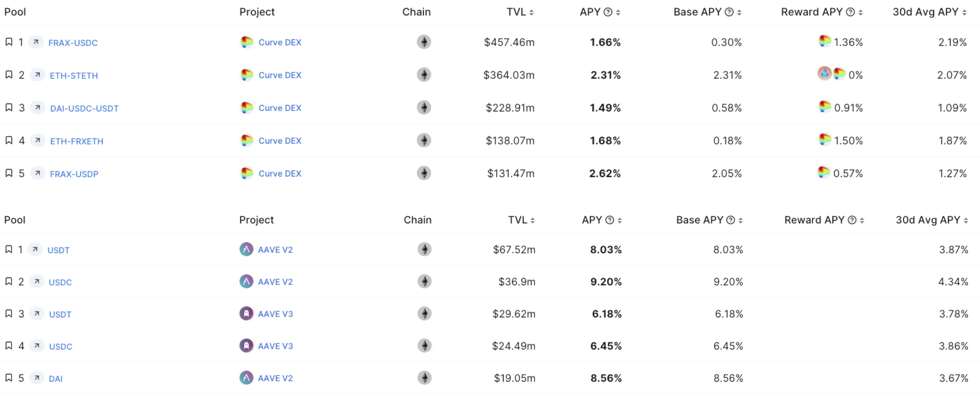Bookmark the FRAX-USDC pool row
This screenshot has height=394, width=980.
click(x=9, y=42)
